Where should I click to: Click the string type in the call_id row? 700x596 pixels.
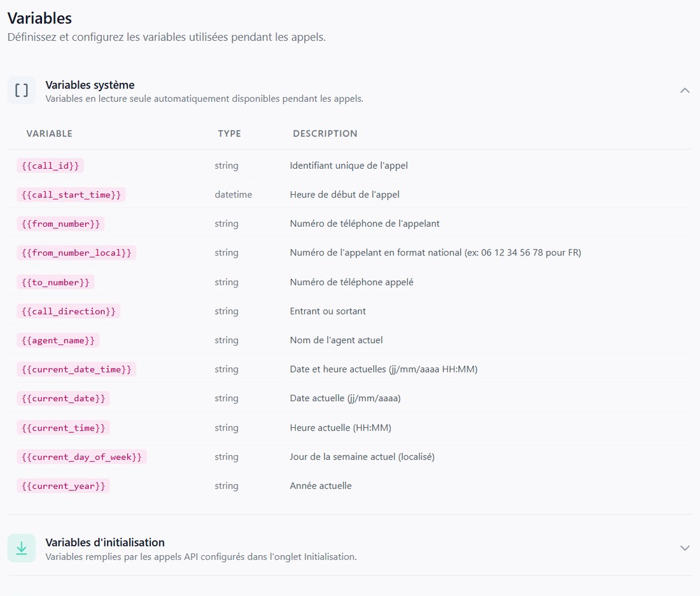(x=227, y=166)
